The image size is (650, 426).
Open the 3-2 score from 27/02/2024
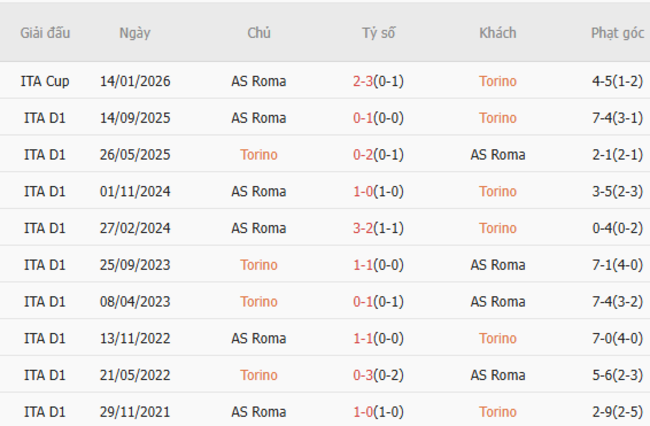(x=363, y=228)
